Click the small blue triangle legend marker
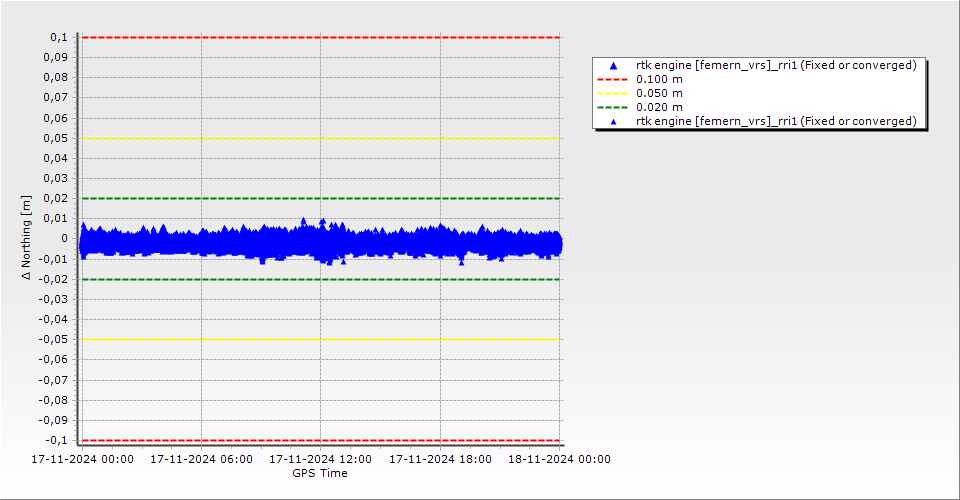 click(614, 121)
